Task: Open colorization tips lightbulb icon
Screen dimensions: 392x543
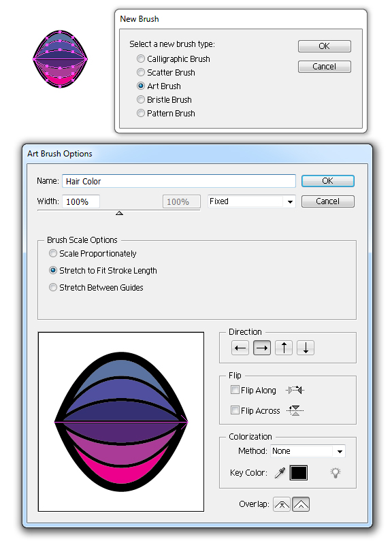Action: (x=336, y=473)
